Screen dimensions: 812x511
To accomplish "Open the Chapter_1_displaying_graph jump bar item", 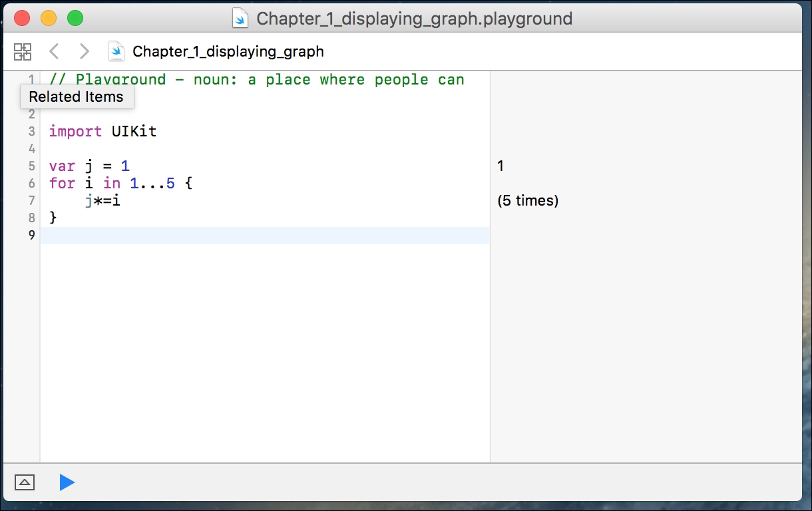I will click(228, 51).
